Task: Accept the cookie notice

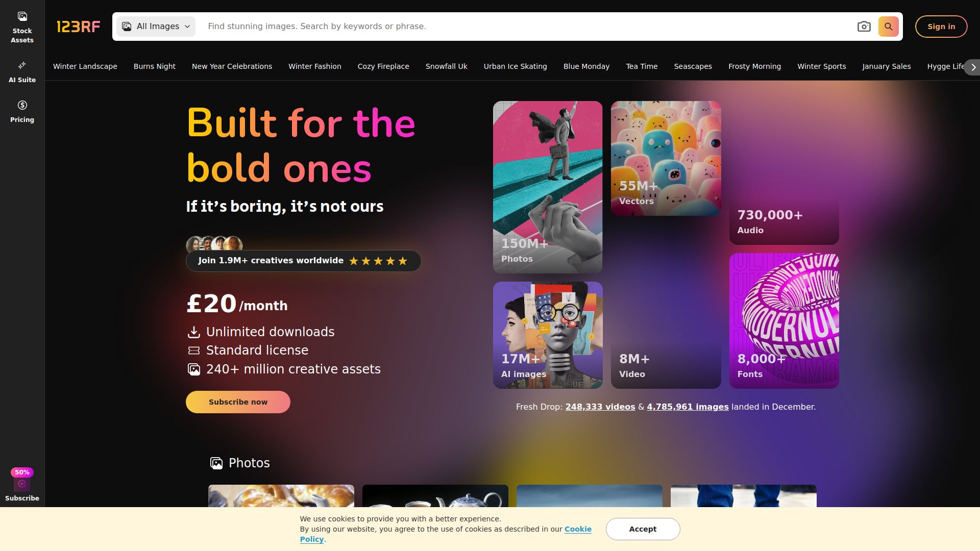Action: [643, 529]
